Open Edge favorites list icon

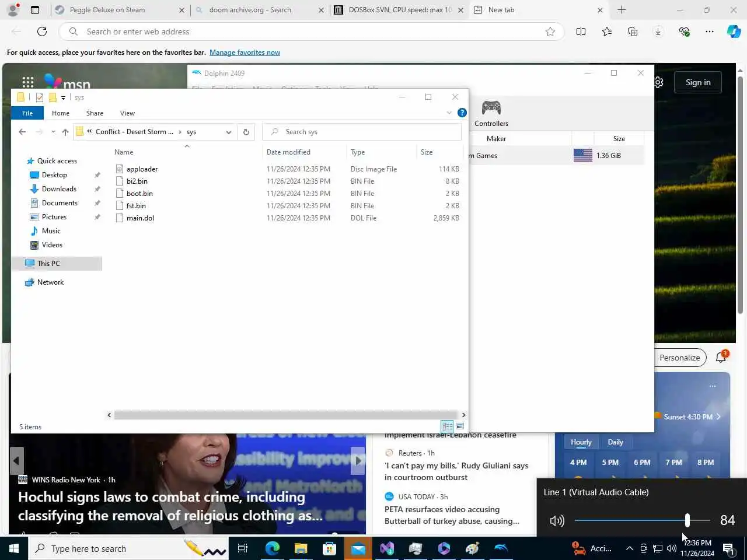[607, 32]
